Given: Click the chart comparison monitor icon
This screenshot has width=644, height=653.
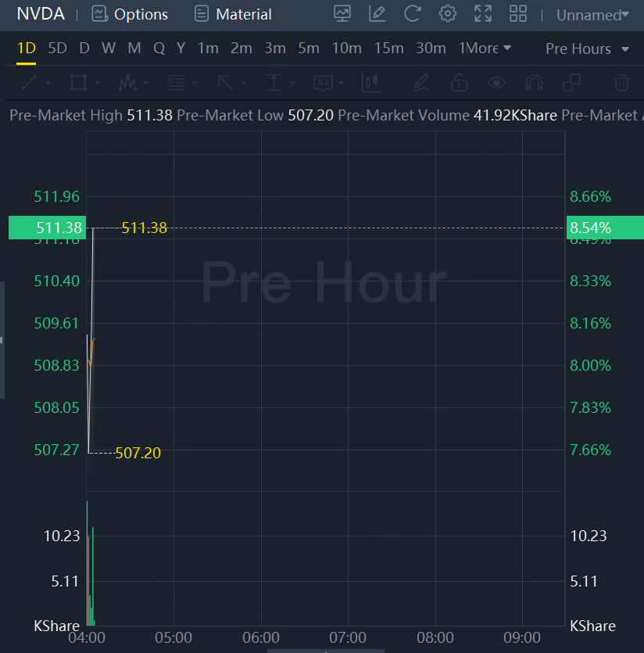Looking at the screenshot, I should click(x=342, y=13).
